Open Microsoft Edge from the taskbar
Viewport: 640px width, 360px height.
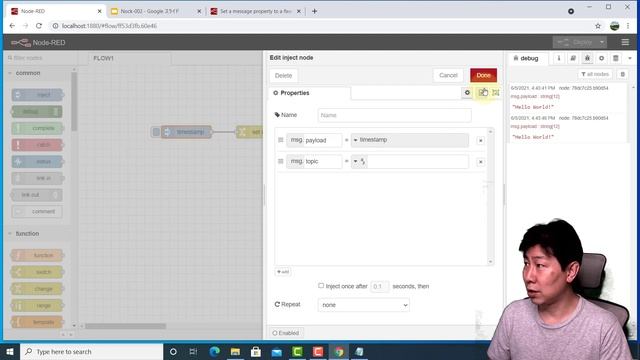point(215,351)
